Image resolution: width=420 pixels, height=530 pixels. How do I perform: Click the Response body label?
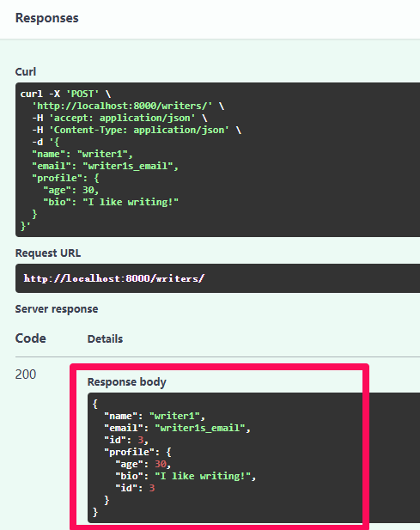click(127, 382)
